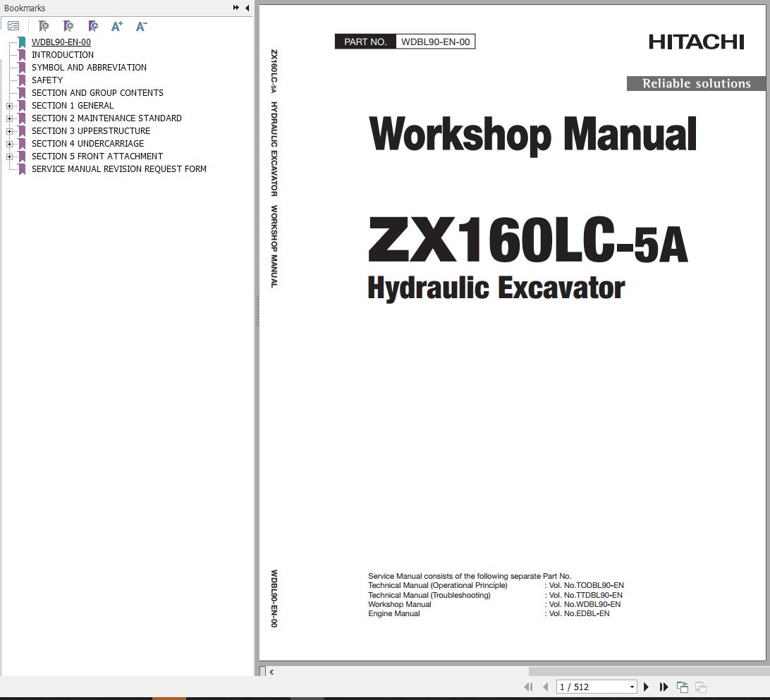Decrease bookmark text size with A-
This screenshot has height=700, width=770.
click(x=142, y=26)
